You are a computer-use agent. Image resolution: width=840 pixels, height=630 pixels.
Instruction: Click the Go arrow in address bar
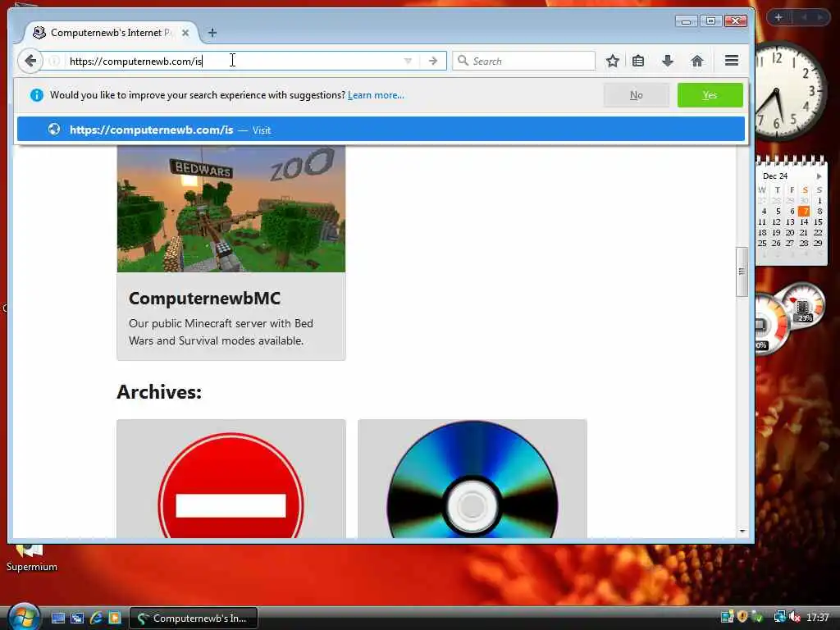pos(433,61)
